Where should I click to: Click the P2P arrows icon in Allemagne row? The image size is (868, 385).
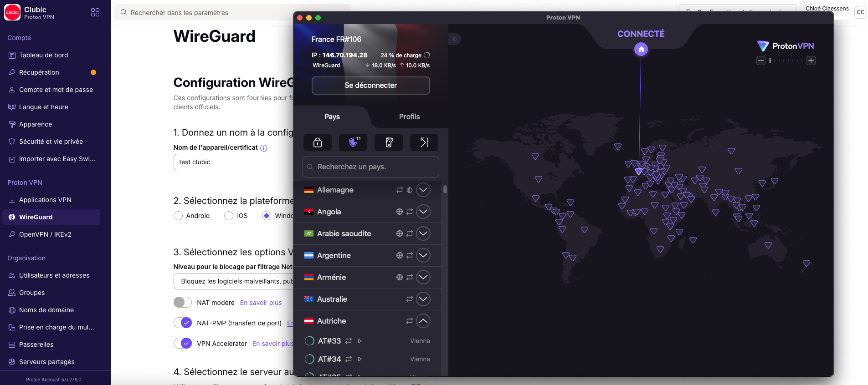pyautogui.click(x=400, y=190)
